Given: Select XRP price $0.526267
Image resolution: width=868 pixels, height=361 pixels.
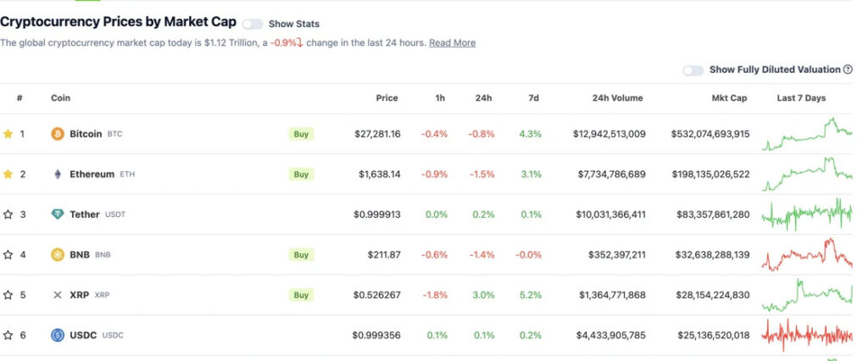Looking at the screenshot, I should (377, 295).
